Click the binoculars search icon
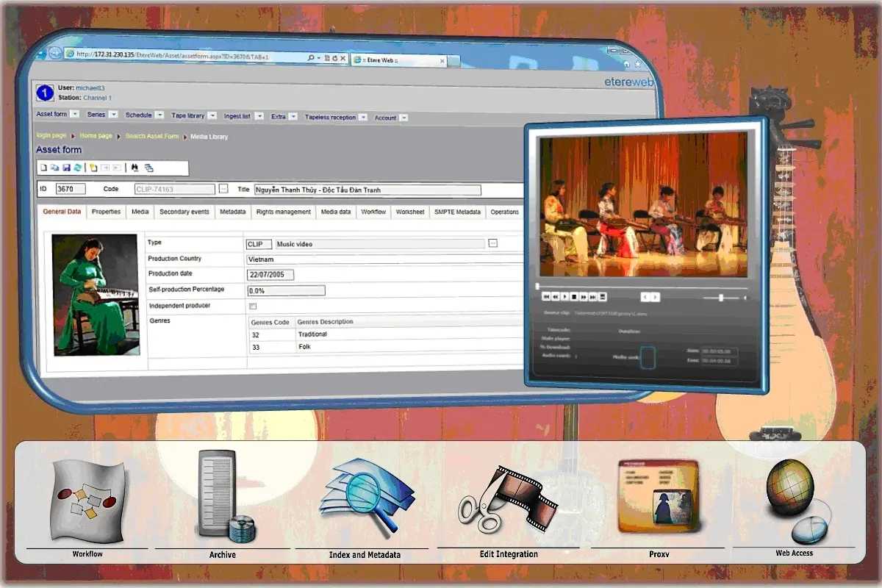Image resolution: width=882 pixels, height=588 pixels. pos(135,168)
